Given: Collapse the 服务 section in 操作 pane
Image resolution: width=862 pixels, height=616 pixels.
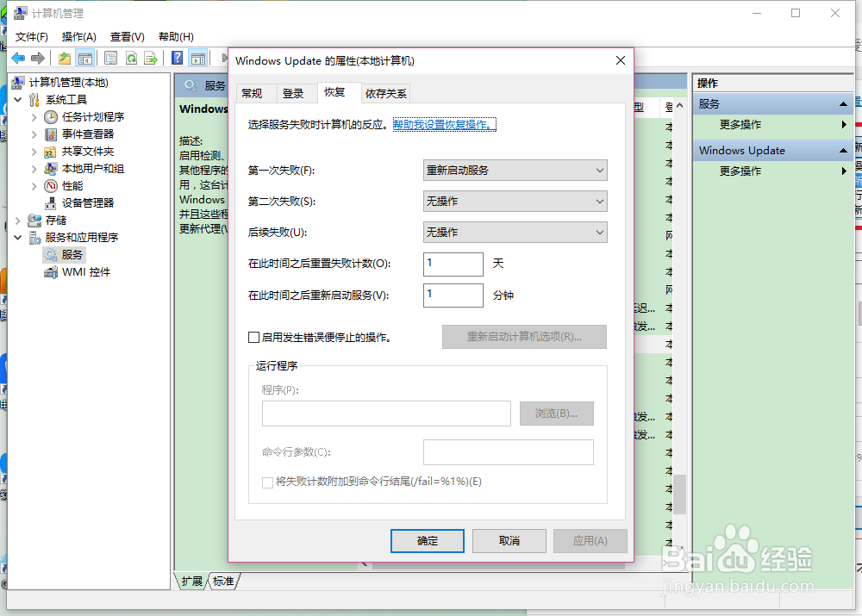Looking at the screenshot, I should [843, 104].
